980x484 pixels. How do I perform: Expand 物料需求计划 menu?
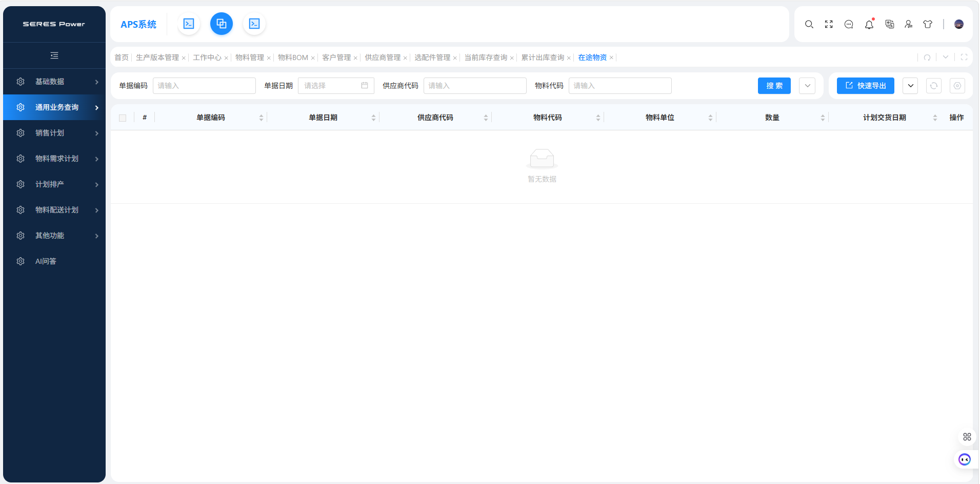(x=54, y=159)
